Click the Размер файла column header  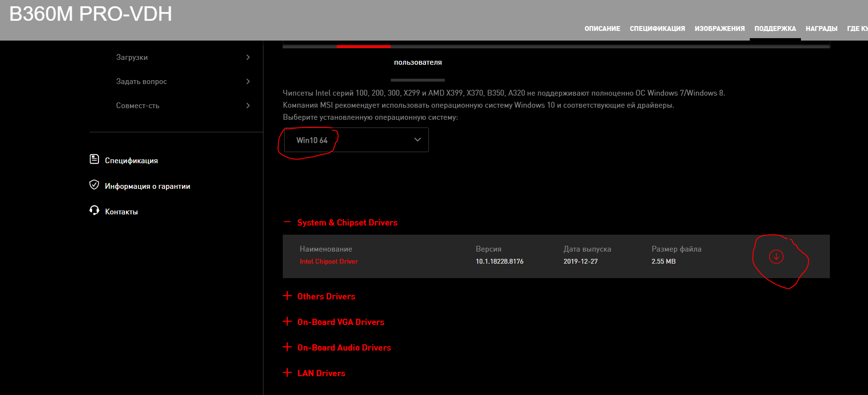coord(676,249)
